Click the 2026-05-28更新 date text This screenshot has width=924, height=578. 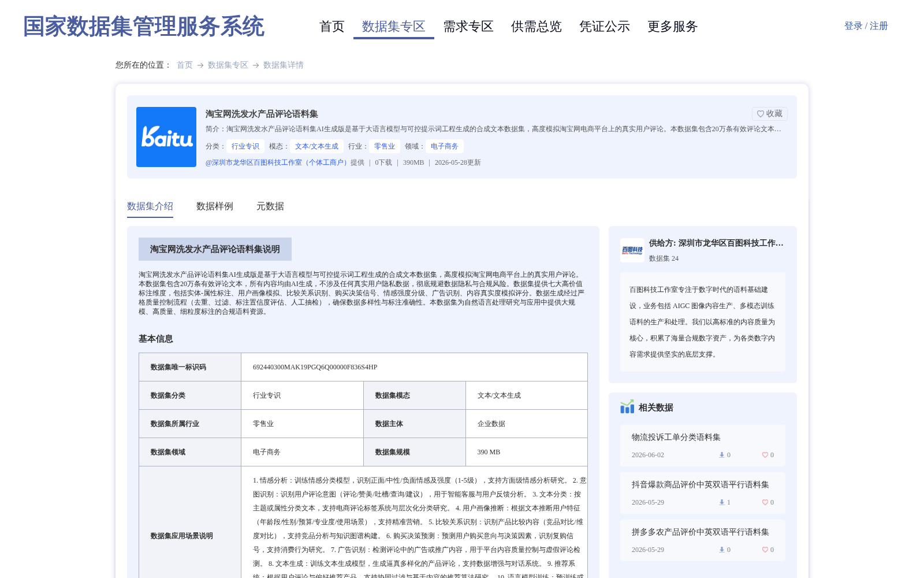[x=458, y=162]
